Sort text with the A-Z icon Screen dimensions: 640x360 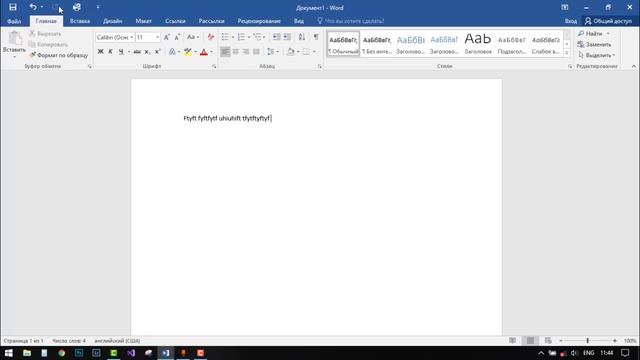[x=302, y=37]
